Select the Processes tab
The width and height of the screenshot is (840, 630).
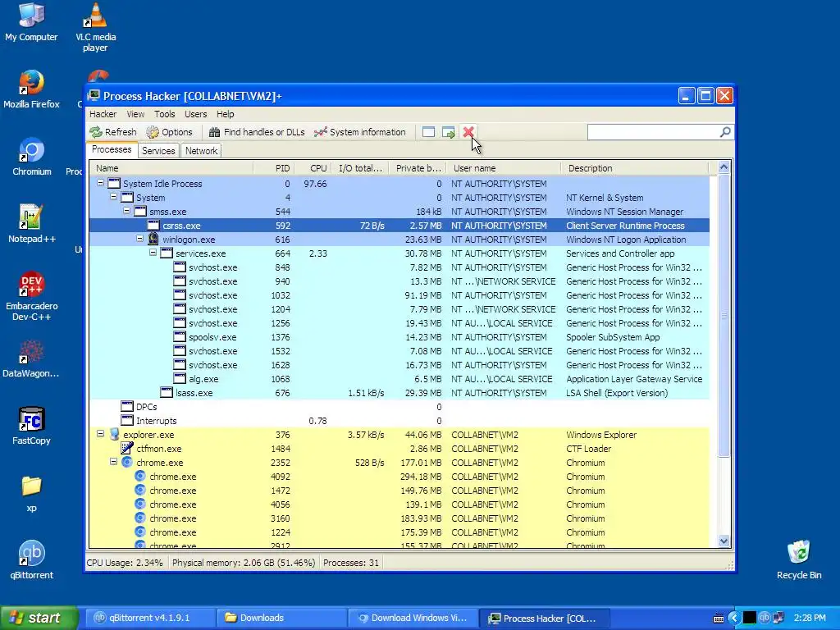click(112, 149)
